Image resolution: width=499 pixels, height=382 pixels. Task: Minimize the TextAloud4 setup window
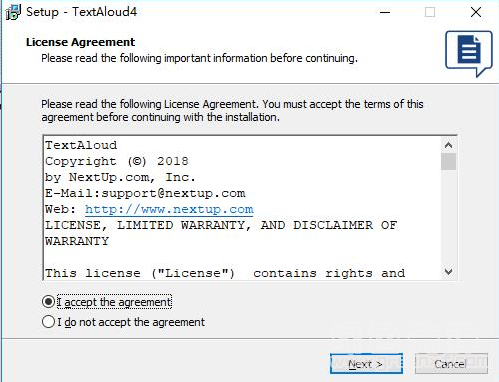coord(385,13)
